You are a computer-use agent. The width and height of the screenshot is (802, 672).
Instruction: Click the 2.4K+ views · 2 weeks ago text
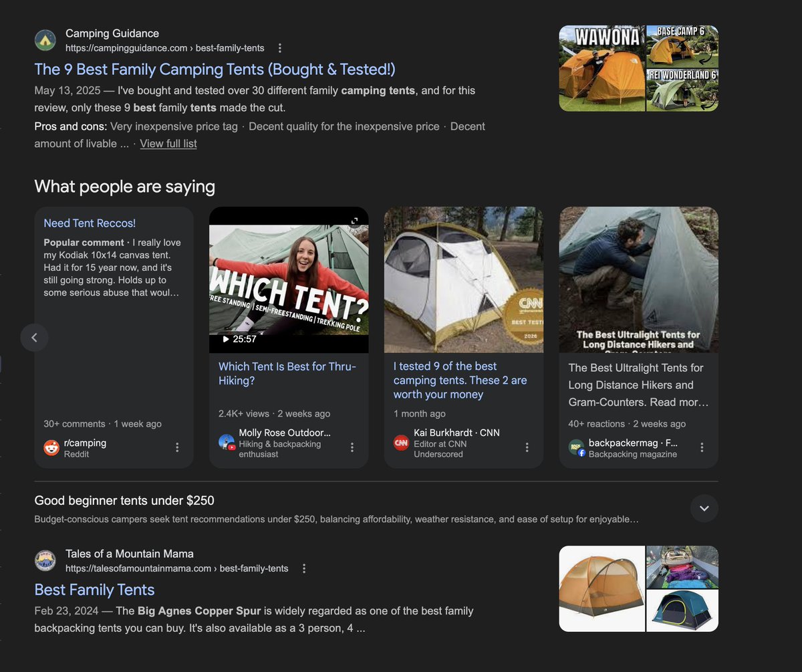pos(274,414)
